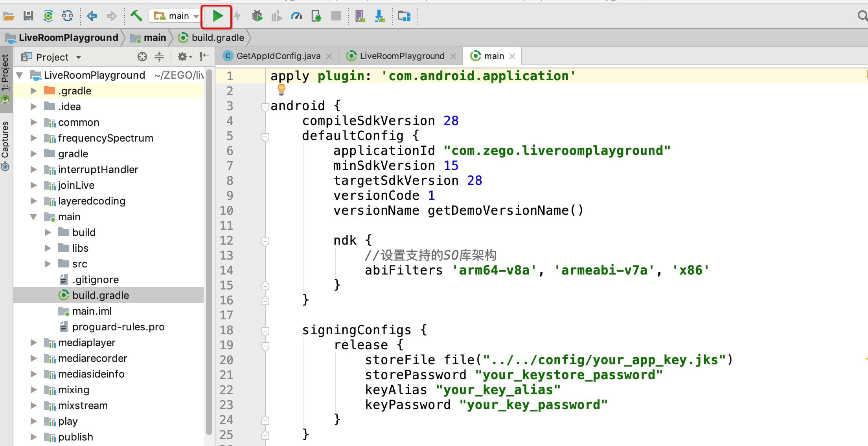Expand the frequencySpectrum module
Viewport: 868px width, 446px height.
click(x=33, y=138)
